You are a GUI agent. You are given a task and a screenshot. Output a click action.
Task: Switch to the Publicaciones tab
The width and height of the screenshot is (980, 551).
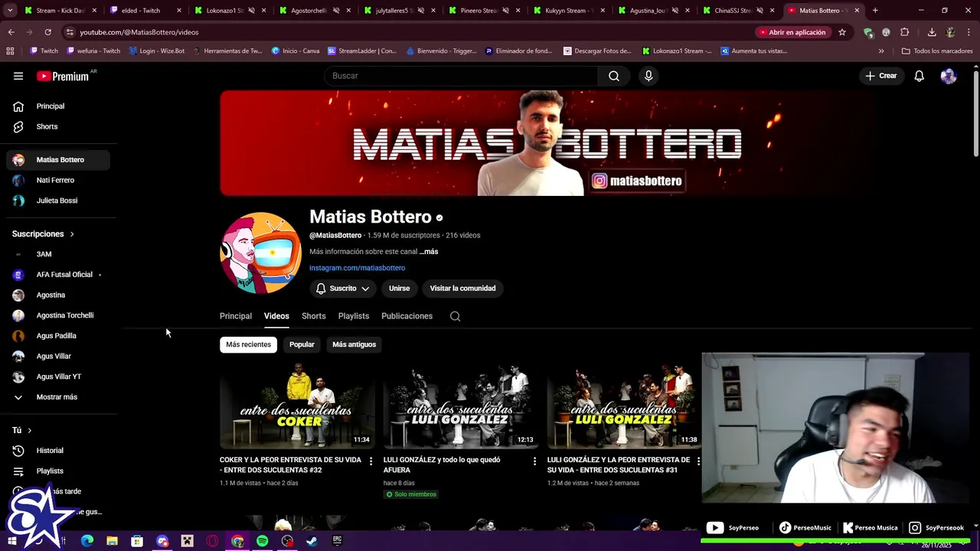[407, 316]
